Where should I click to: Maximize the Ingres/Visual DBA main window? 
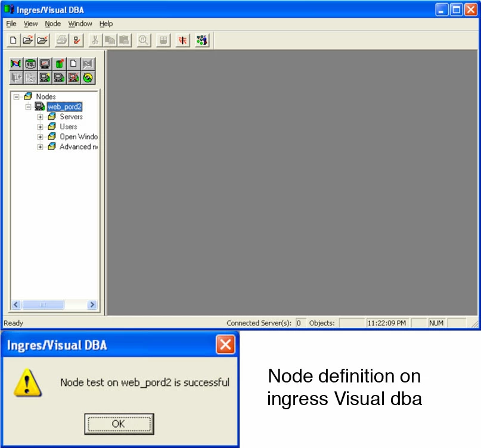(x=456, y=10)
